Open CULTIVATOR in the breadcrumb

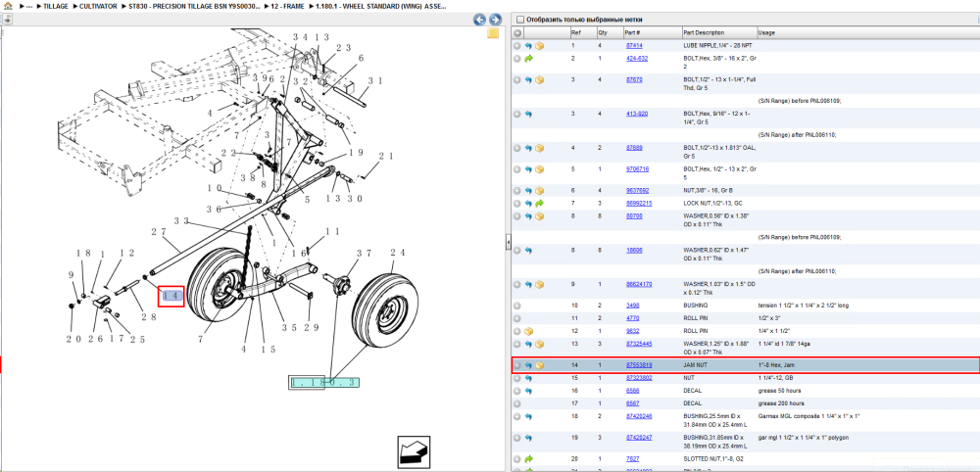pos(98,6)
